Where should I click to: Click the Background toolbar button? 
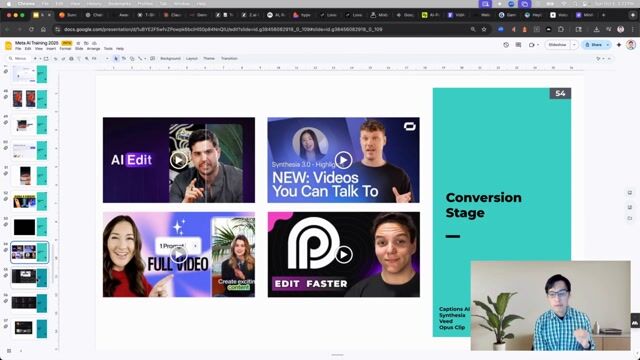pos(170,58)
